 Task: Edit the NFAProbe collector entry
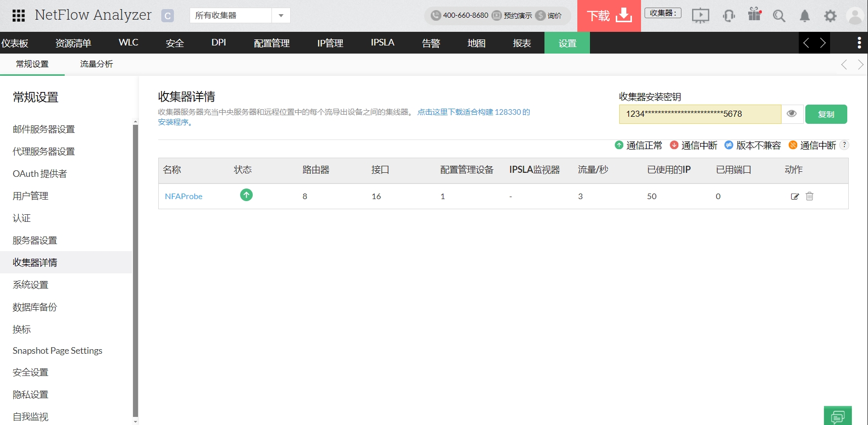tap(795, 197)
